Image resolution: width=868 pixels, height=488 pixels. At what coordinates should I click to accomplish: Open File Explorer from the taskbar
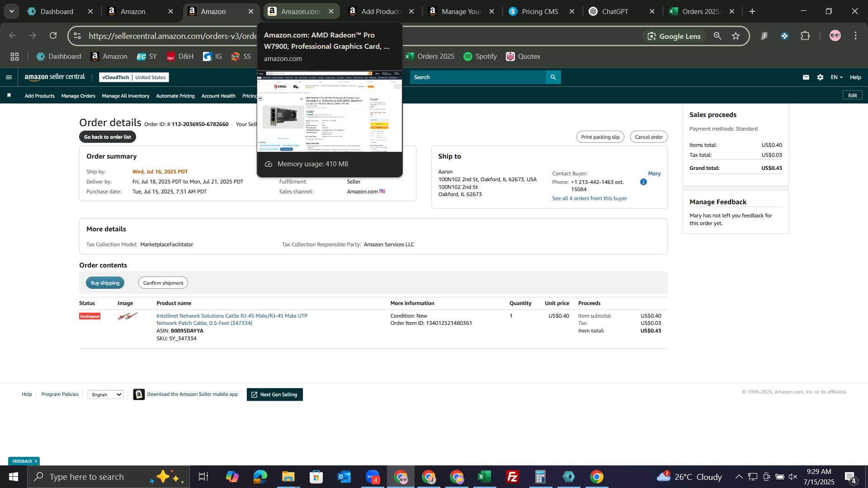pos(288,477)
